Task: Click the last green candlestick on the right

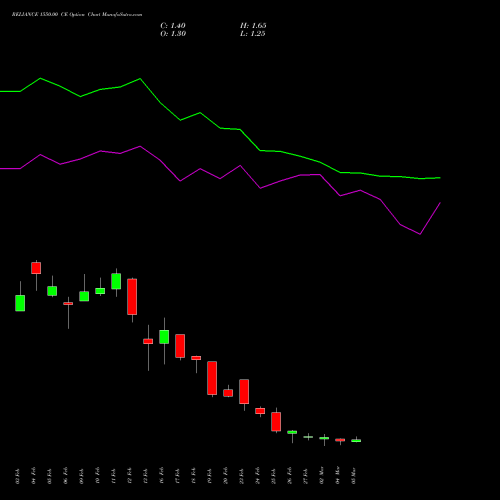Action: [x=356, y=441]
